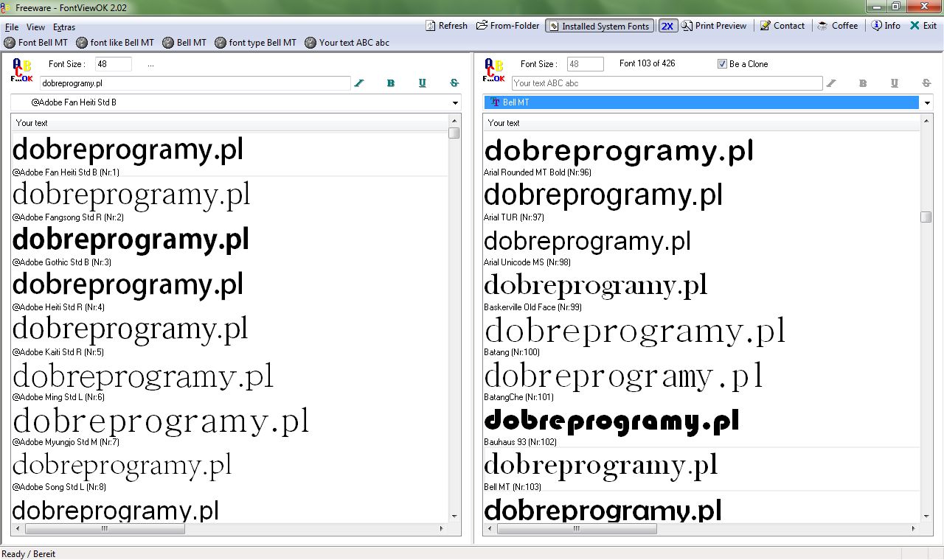This screenshot has width=944, height=560.
Task: Open Print Preview
Action: (x=714, y=26)
